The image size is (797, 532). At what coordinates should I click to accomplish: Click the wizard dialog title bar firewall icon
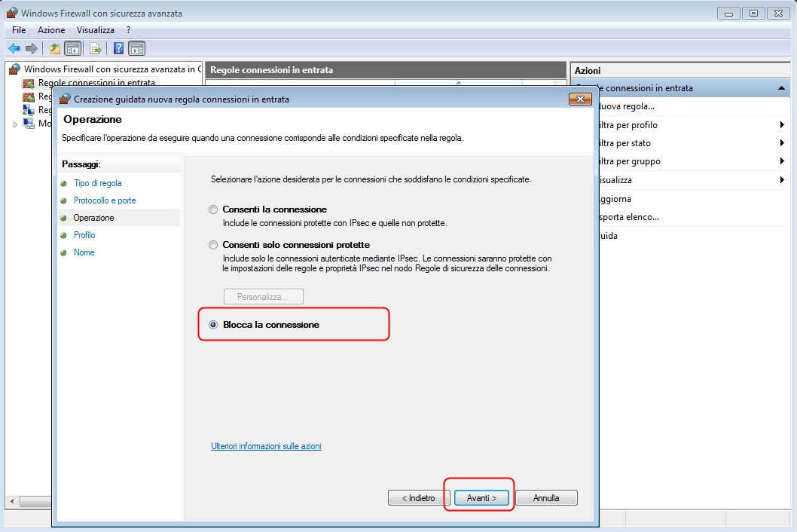65,99
